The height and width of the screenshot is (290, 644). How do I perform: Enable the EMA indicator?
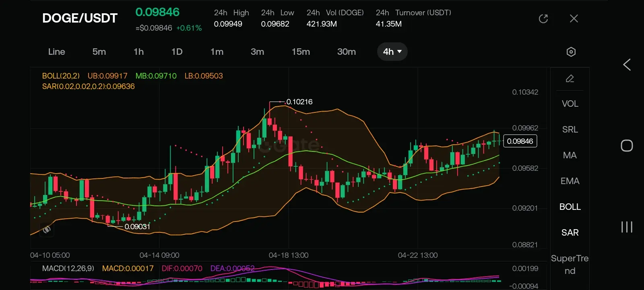point(570,181)
